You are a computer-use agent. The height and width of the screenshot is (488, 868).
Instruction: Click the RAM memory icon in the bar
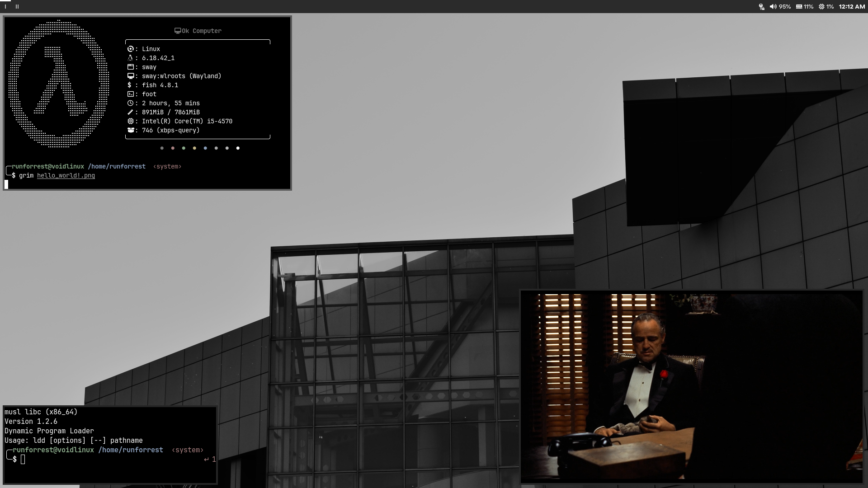coord(799,7)
